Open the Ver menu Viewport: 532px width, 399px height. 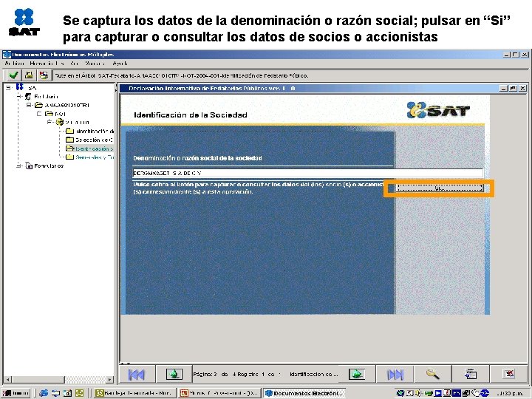(75, 64)
